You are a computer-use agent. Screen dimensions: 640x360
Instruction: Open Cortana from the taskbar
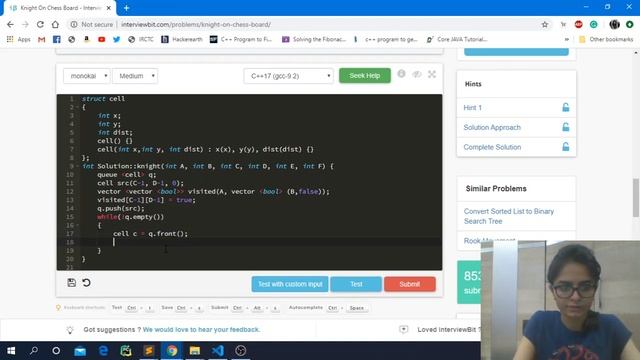point(56,351)
